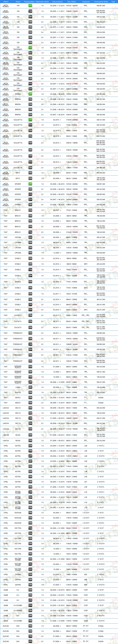Select the 12.2005 -> production date in the Croma row

[57, 253]
